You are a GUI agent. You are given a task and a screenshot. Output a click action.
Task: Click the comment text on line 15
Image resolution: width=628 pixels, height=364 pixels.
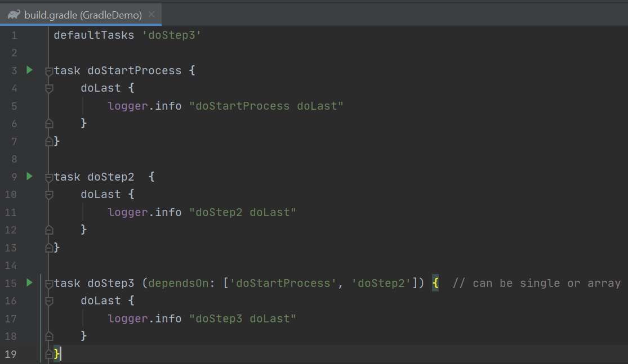coord(536,283)
